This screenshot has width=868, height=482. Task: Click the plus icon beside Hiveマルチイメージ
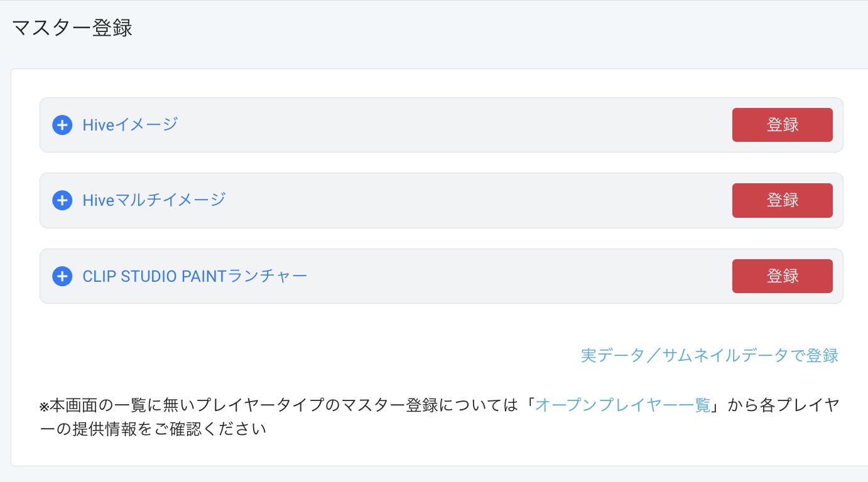click(x=62, y=200)
